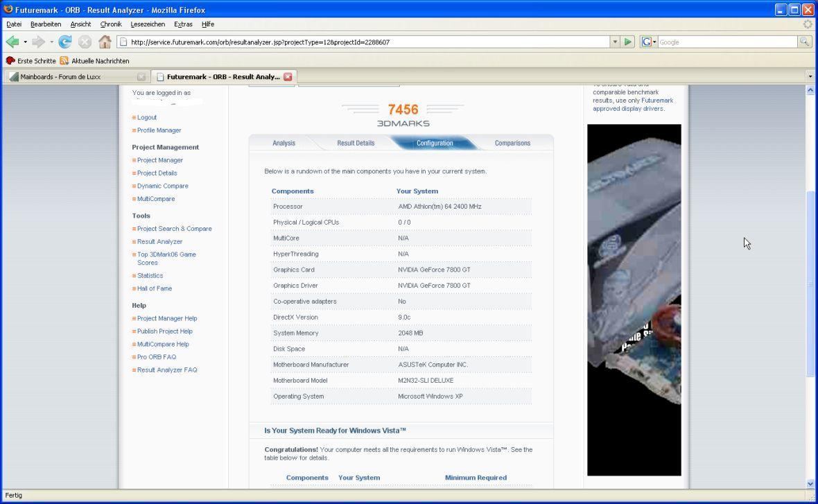Click the Stop loading icon
This screenshot has width=818, height=504.
click(85, 42)
